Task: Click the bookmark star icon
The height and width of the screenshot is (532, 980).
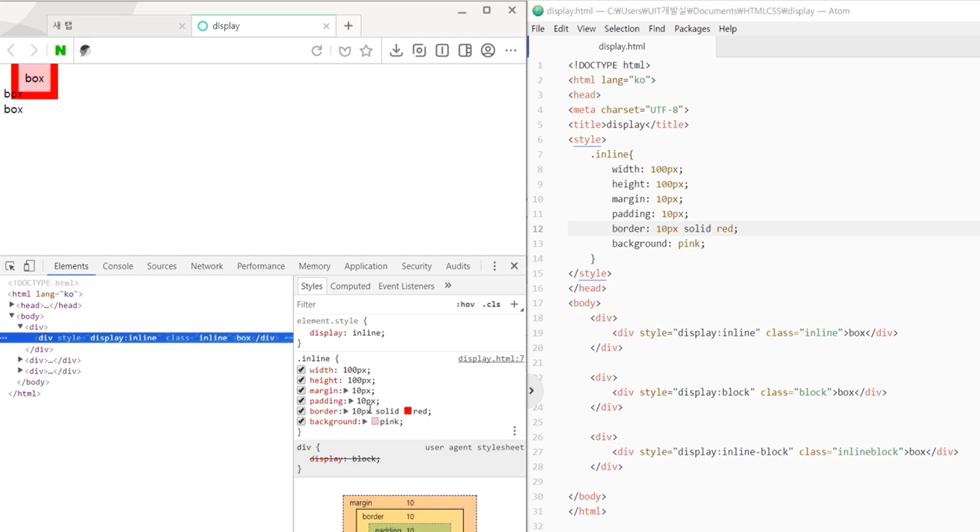Action: tap(366, 51)
